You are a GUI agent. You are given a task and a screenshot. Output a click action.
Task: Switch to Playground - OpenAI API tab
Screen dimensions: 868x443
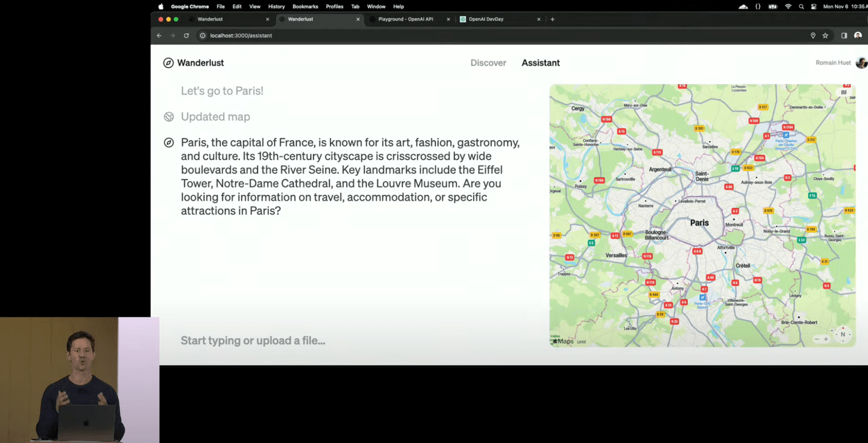pos(405,19)
